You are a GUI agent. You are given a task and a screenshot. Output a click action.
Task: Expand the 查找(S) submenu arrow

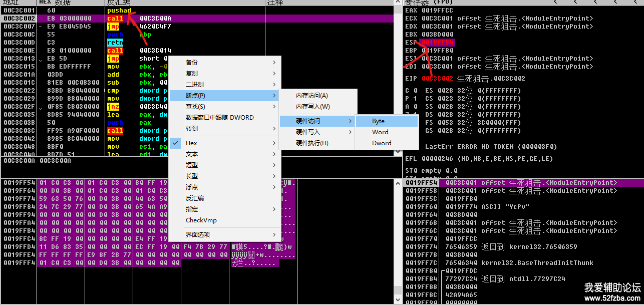274,107
